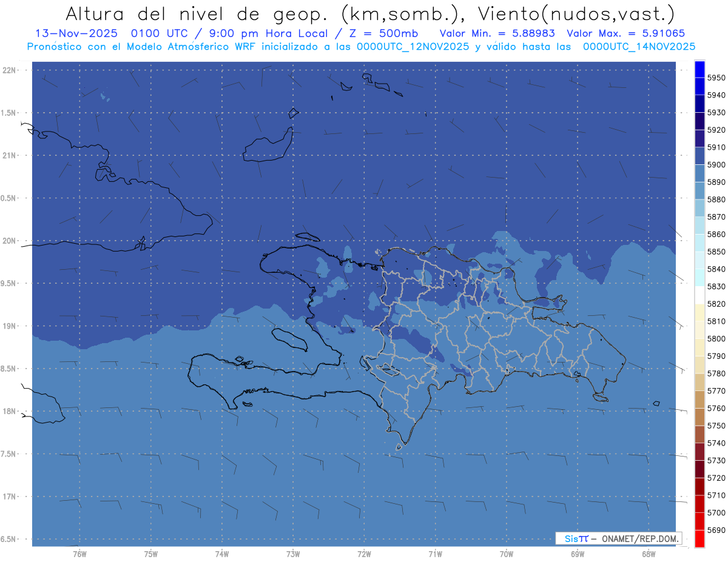Click the '69W' longitude label
The height and width of the screenshot is (562, 728).
[x=578, y=554]
